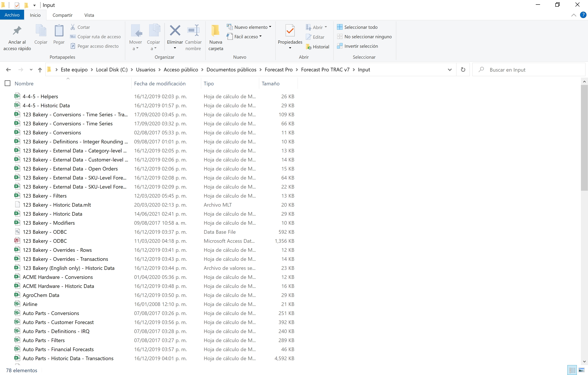The width and height of the screenshot is (588, 375).
Task: Click the Eliminar delete icon
Action: tap(175, 31)
